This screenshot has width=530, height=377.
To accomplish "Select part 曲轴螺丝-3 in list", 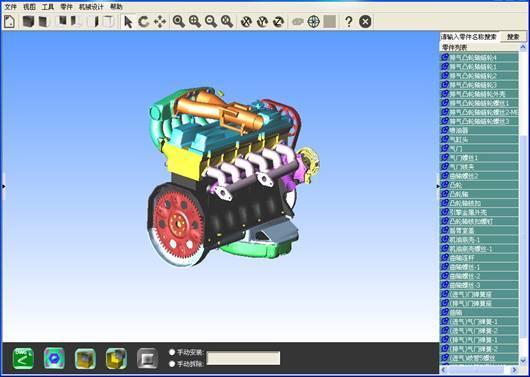I will pyautogui.click(x=479, y=285).
